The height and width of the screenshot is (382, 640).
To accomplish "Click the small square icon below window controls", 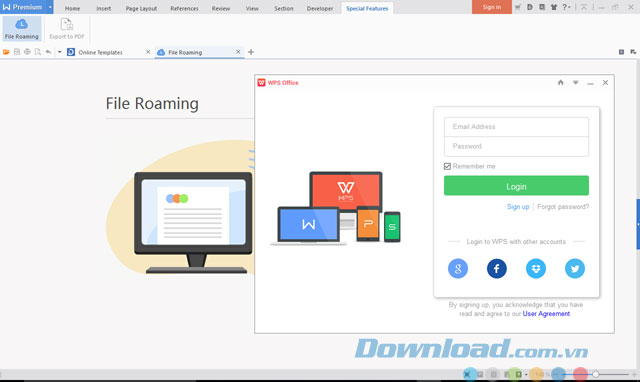I will tap(621, 52).
